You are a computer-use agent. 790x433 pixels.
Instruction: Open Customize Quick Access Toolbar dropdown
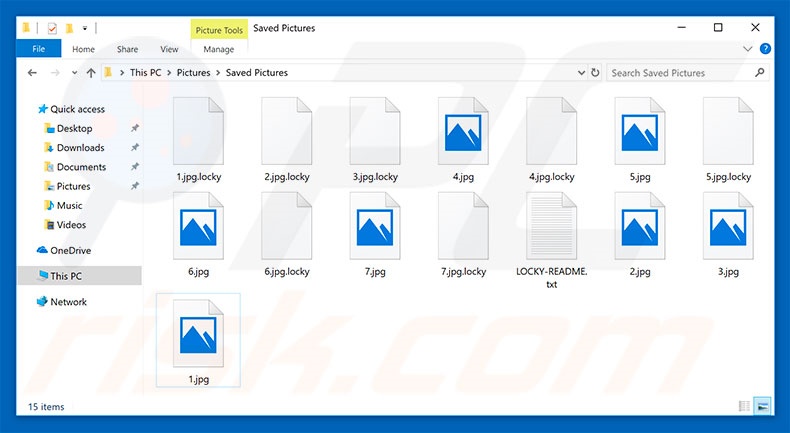point(85,28)
